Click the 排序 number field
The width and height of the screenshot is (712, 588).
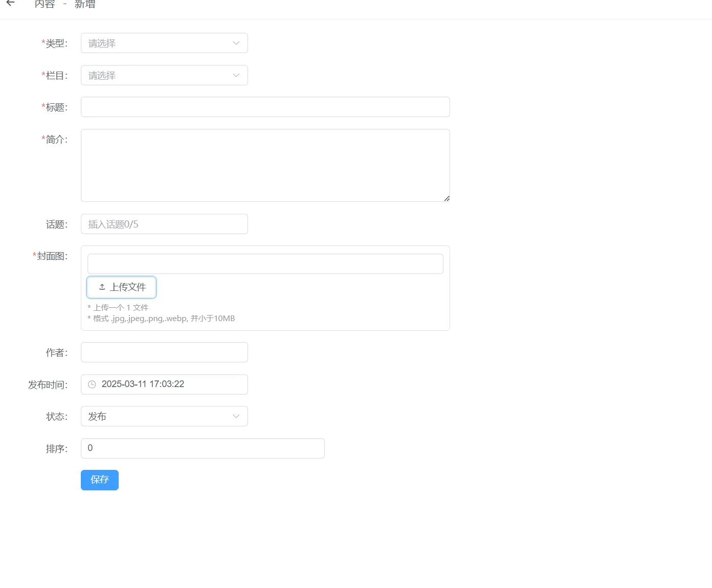[203, 448]
